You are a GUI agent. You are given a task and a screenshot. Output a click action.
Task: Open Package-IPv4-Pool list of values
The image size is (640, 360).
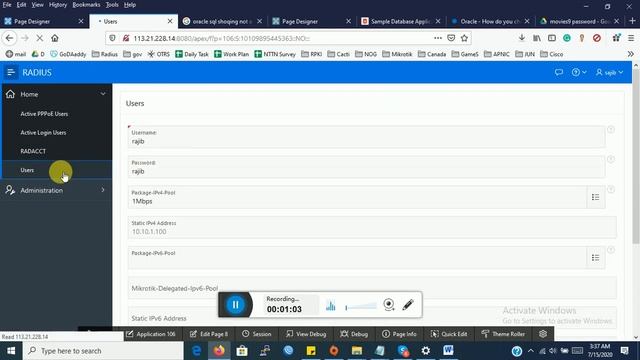[x=596, y=198]
